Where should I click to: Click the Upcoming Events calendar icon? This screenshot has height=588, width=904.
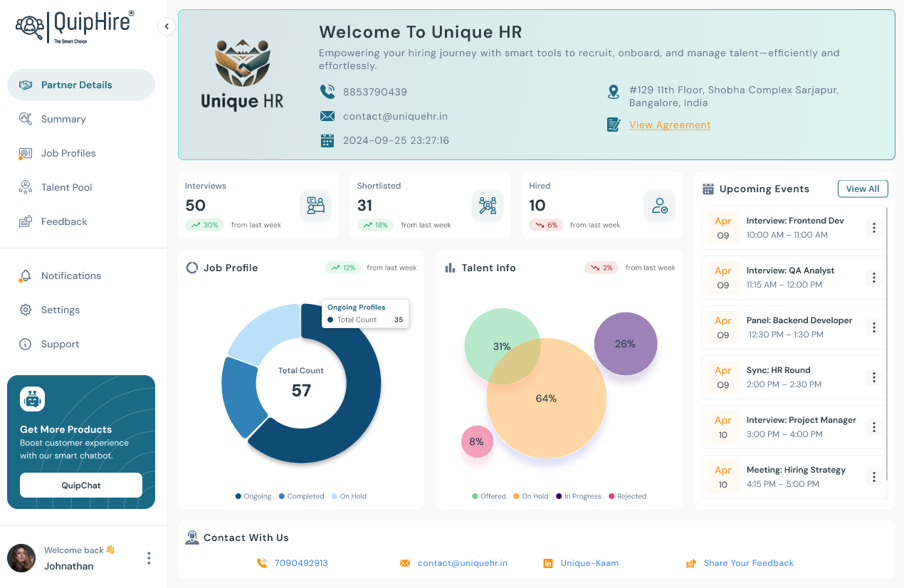tap(708, 189)
